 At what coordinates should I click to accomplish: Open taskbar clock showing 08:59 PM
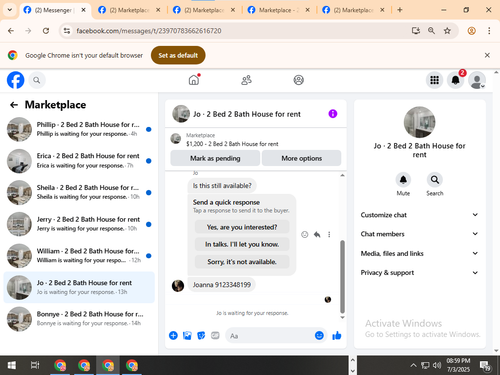click(x=458, y=365)
